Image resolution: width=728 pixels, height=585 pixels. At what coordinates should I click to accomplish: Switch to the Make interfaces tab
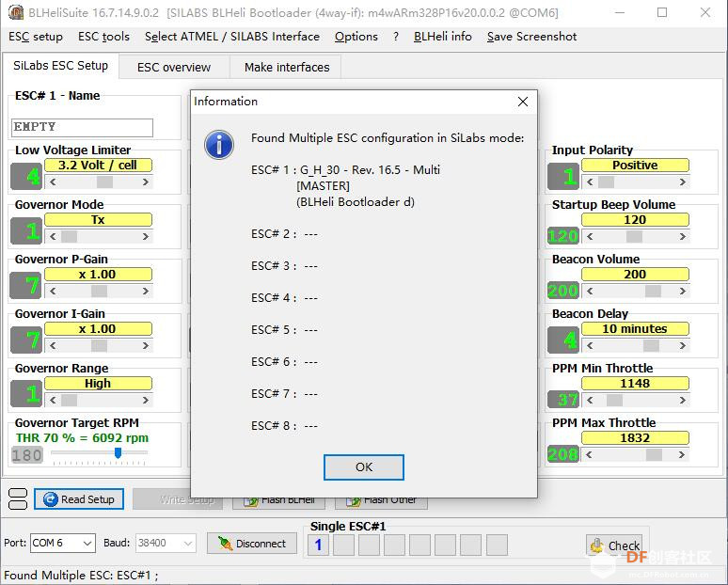(287, 68)
